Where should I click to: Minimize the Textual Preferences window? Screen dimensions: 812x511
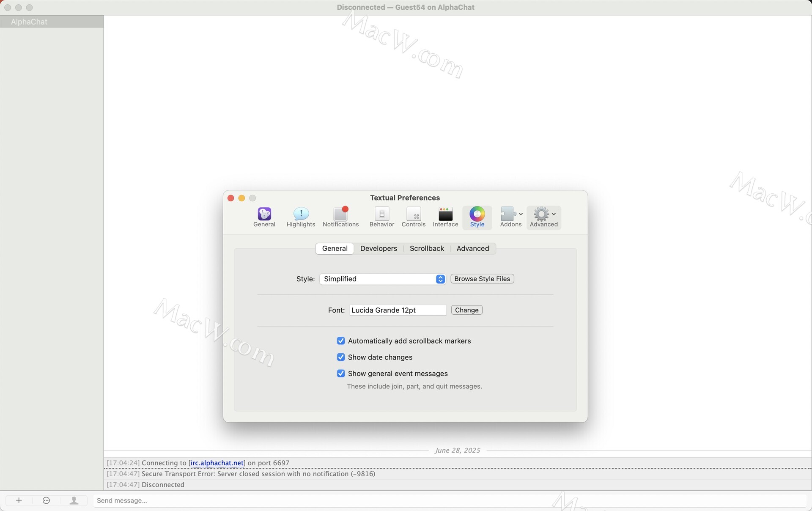pos(241,198)
